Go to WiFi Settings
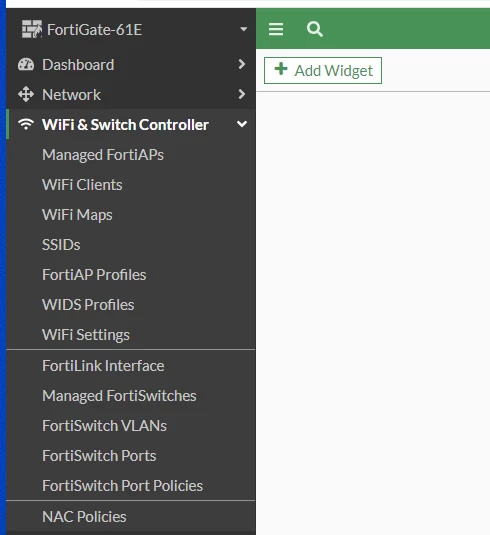 point(86,335)
